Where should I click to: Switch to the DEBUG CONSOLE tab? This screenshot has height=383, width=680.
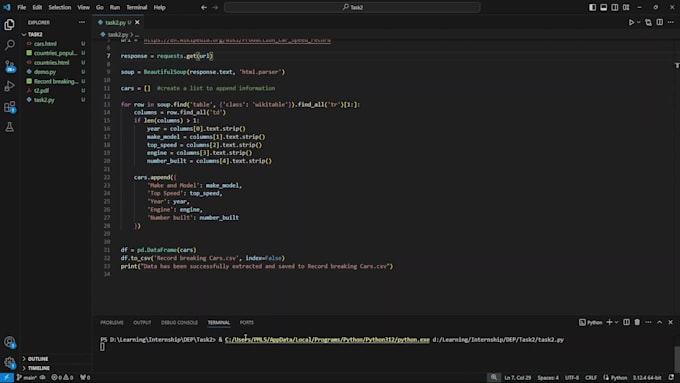(180, 323)
